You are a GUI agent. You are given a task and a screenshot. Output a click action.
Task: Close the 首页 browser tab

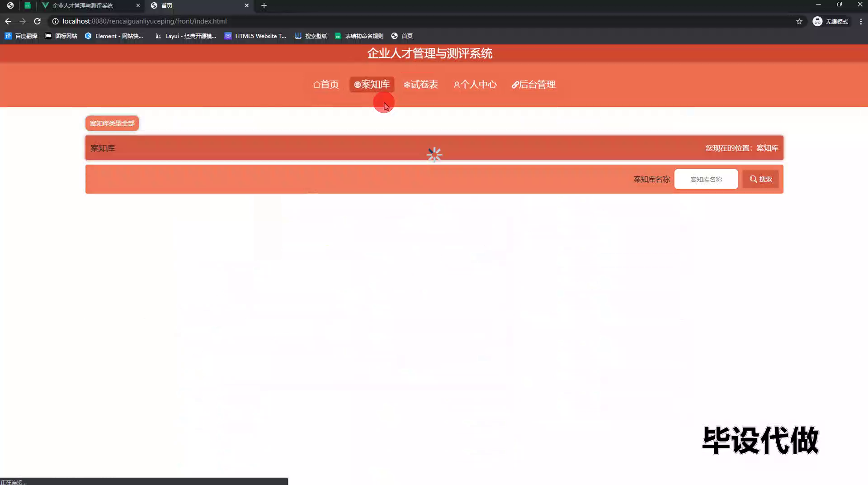click(x=246, y=5)
